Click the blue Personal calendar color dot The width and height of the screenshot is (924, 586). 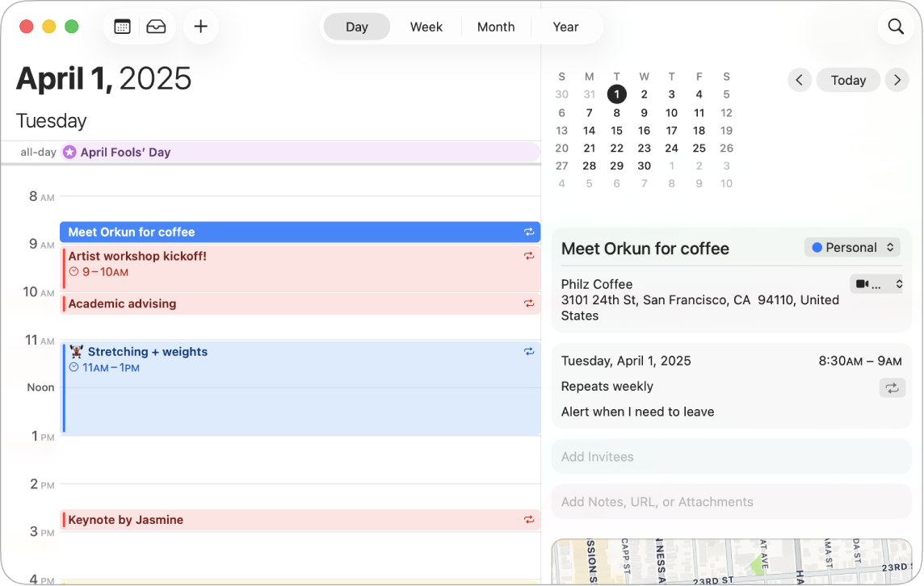click(x=817, y=247)
